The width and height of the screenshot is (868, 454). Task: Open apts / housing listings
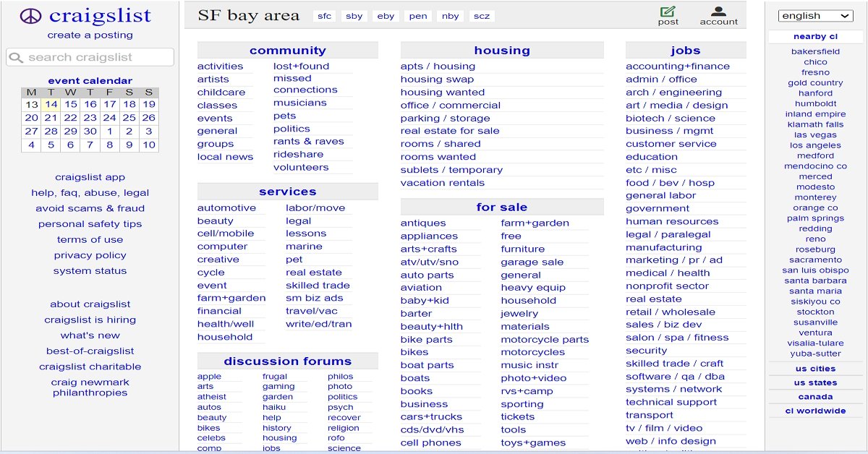(x=438, y=67)
